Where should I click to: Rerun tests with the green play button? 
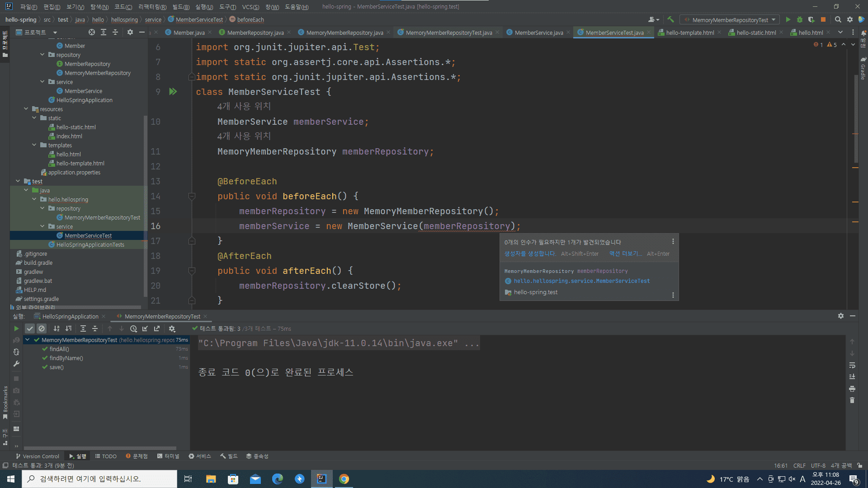[16, 328]
